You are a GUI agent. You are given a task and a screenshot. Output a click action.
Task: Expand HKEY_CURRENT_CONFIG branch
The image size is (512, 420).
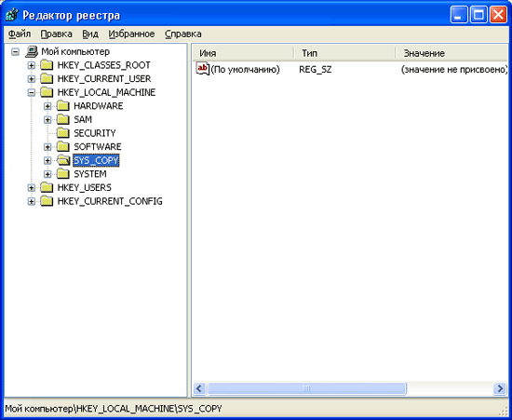click(32, 201)
